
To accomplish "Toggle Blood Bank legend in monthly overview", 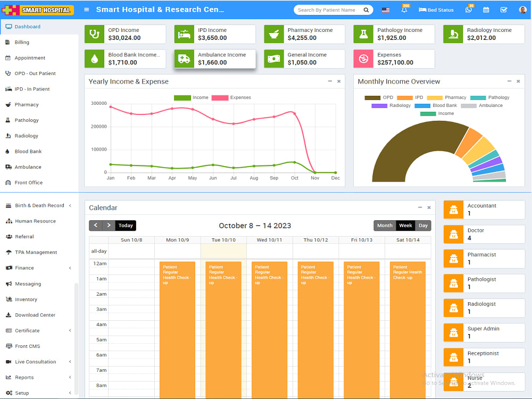I will tap(436, 105).
